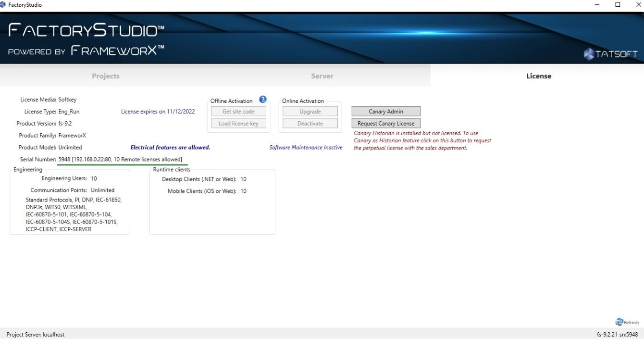Click the "License expires on 11/12/2022" text
This screenshot has height=339, width=644.
(x=158, y=112)
